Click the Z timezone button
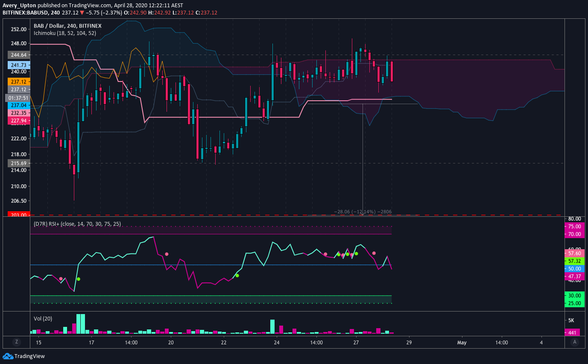 click(17, 342)
